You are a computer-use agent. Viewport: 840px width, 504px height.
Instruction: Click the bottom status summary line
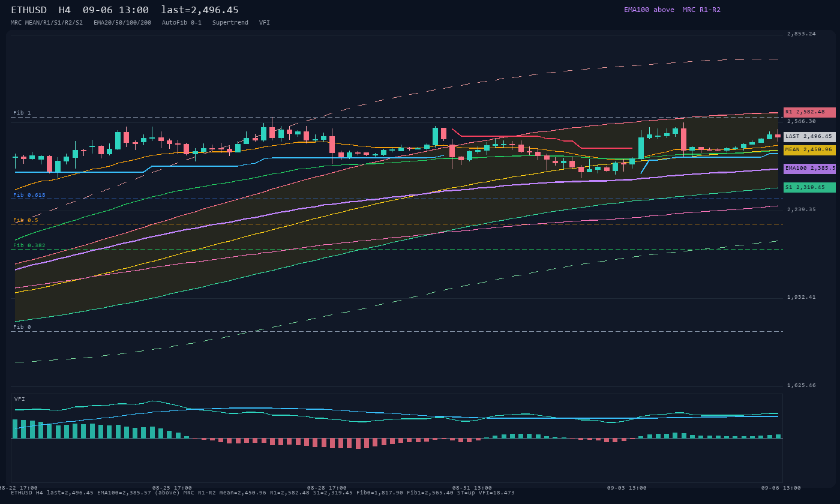click(263, 493)
